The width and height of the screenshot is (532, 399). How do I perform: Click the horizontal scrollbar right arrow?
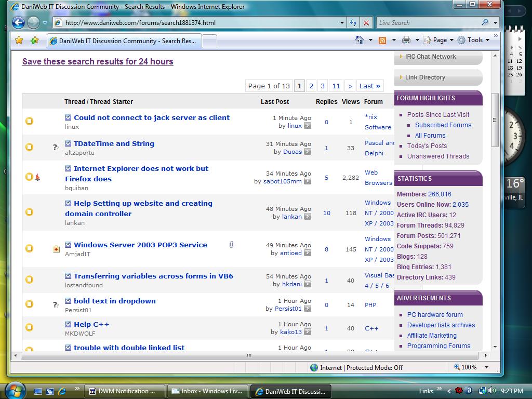click(486, 355)
